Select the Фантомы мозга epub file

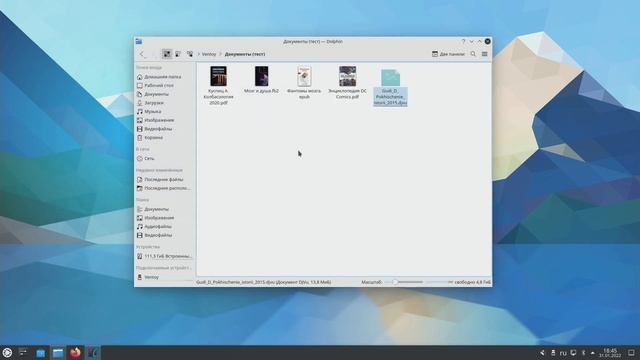coord(304,82)
